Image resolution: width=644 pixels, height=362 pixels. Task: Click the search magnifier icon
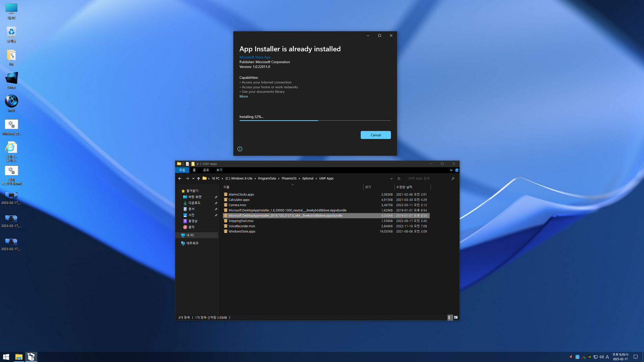point(453,179)
